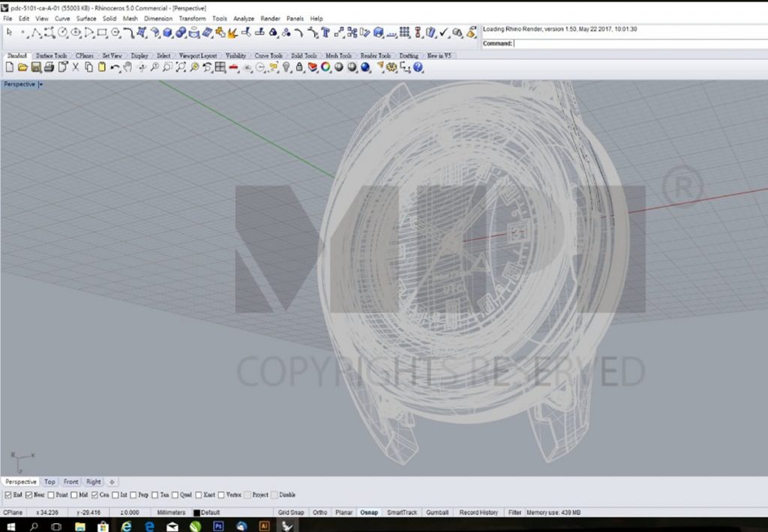This screenshot has width=768, height=532.
Task: Open a file with the Open icon
Action: click(x=22, y=67)
